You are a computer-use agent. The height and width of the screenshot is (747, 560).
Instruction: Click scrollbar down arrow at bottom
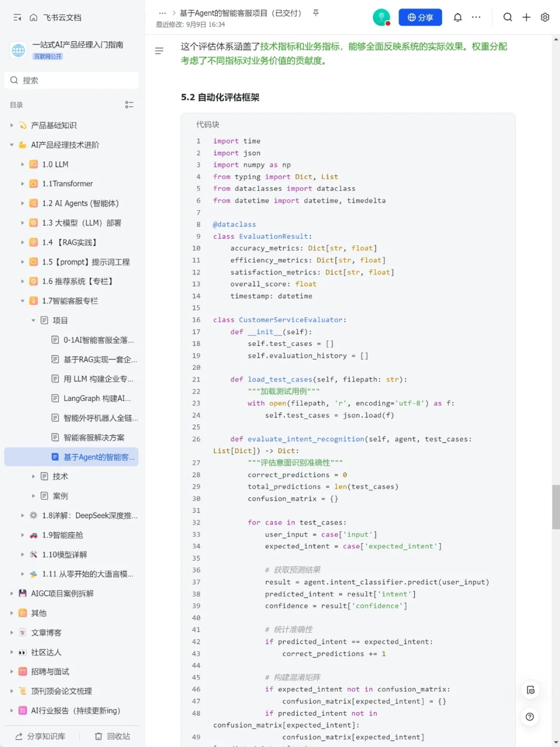556,742
